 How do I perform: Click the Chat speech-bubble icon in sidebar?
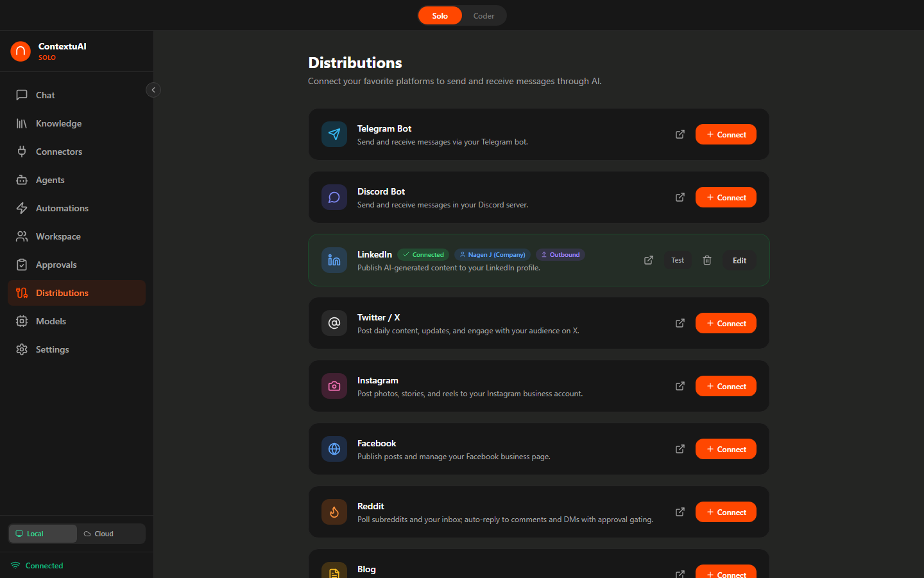22,95
